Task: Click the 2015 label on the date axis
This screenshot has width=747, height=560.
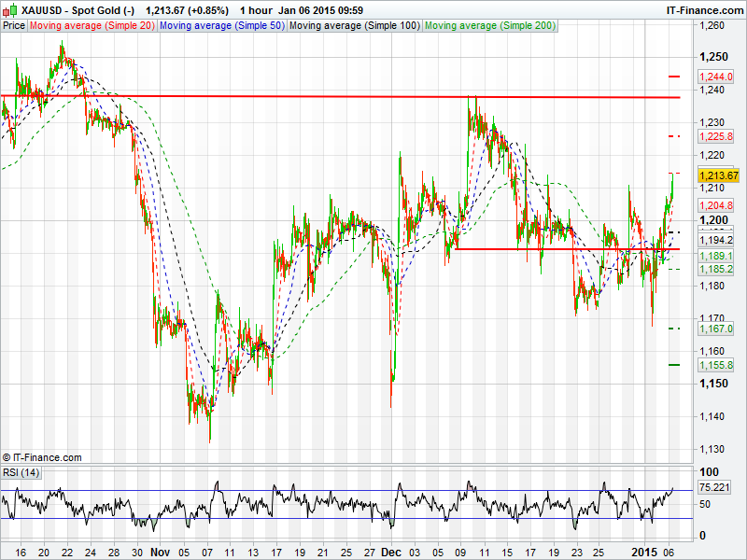Action: click(644, 552)
